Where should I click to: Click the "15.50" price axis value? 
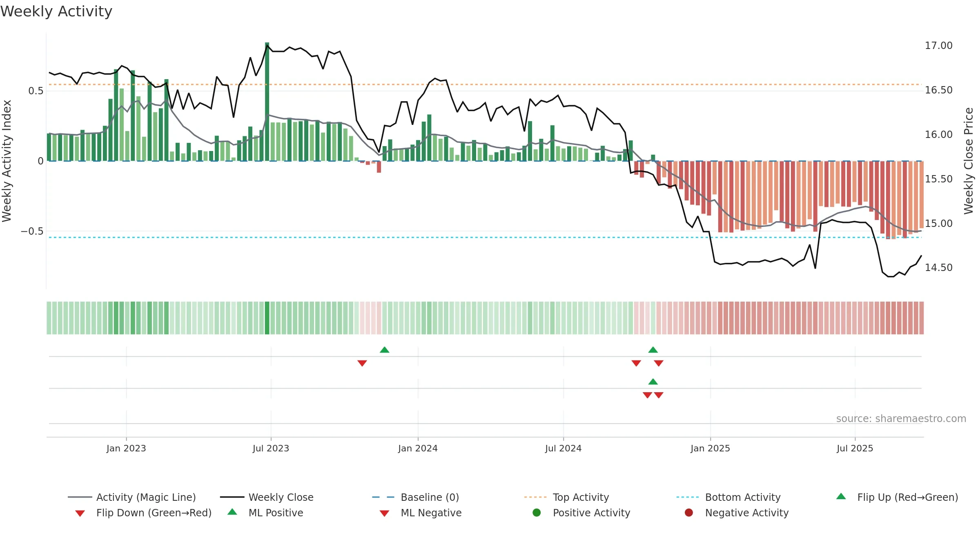tap(938, 179)
